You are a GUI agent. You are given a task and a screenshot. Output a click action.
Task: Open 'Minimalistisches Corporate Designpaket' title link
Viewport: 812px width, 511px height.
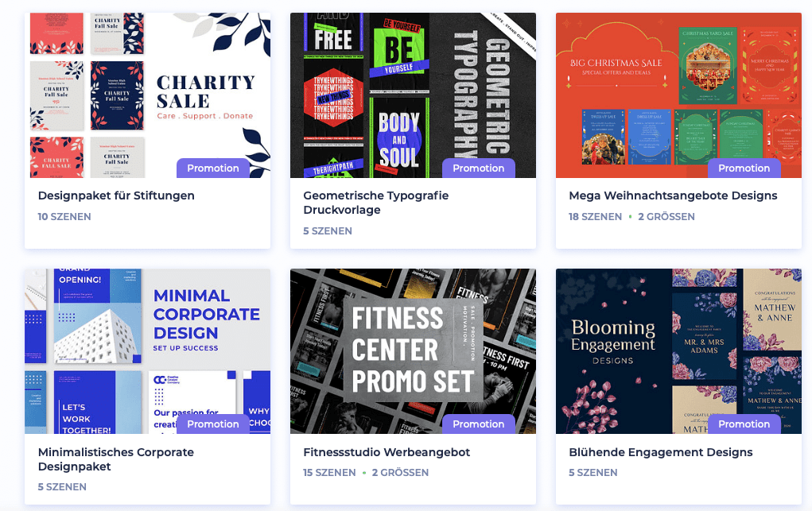point(116,459)
